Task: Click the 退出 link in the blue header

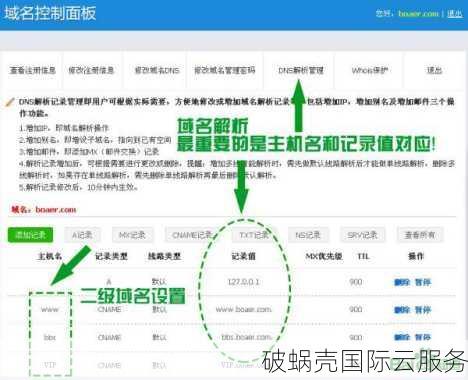Action: [455, 14]
